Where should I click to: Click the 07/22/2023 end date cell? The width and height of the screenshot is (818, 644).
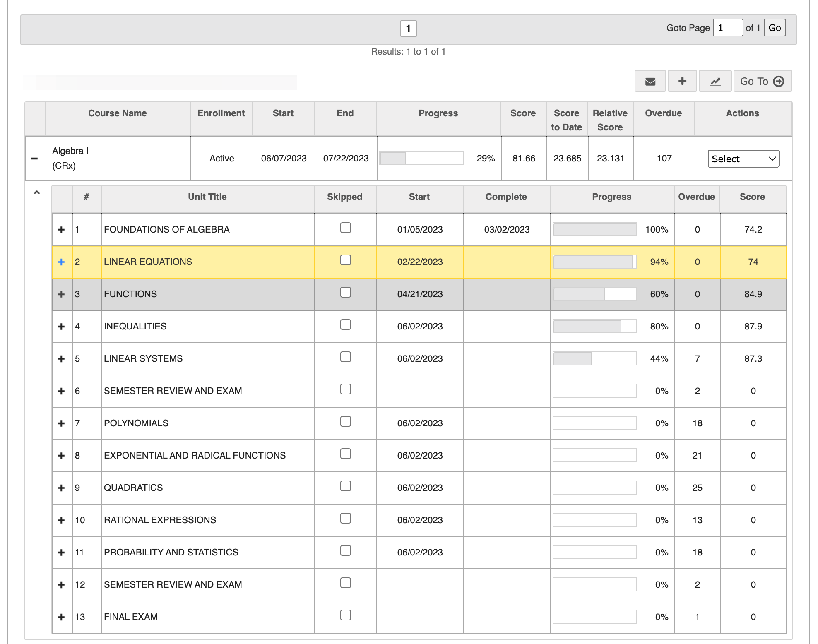click(x=346, y=159)
